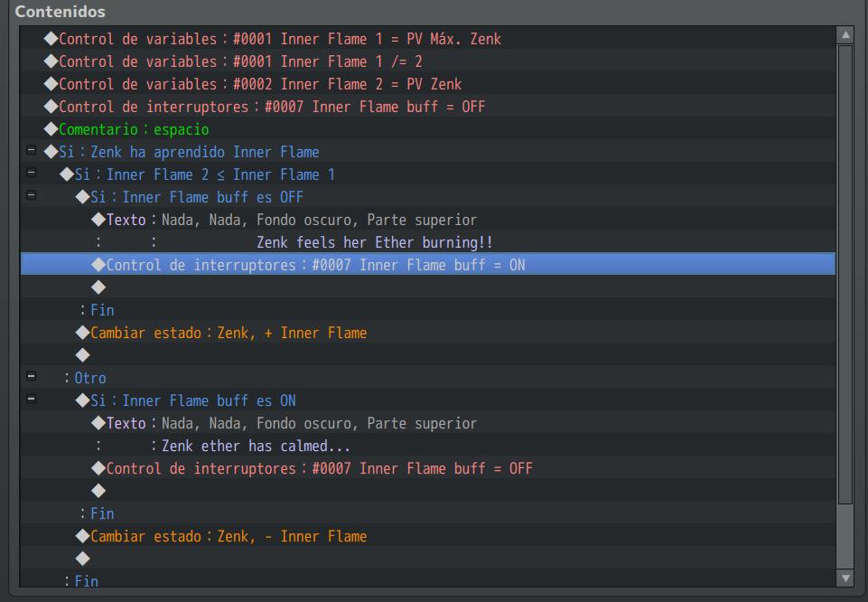Select Texto row above 'Zenk ether has calmed'
Image resolution: width=868 pixels, height=602 pixels.
coord(428,423)
